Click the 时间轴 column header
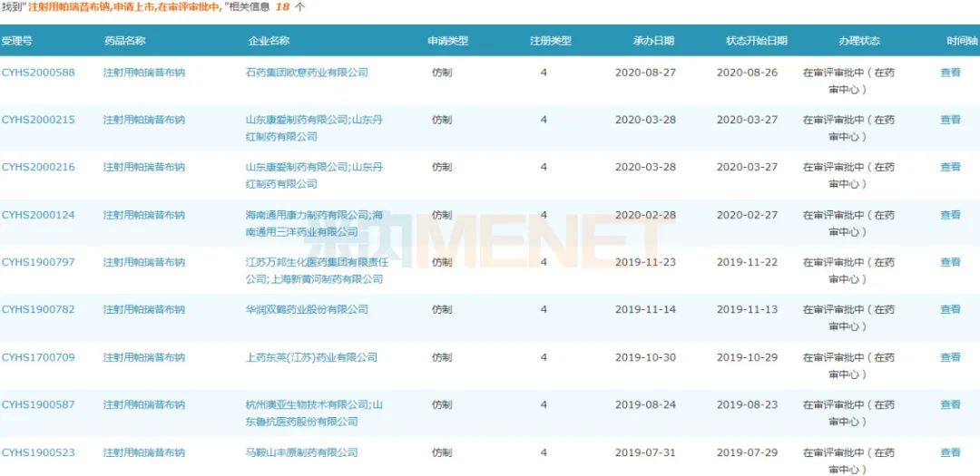The image size is (980, 476). (x=962, y=41)
